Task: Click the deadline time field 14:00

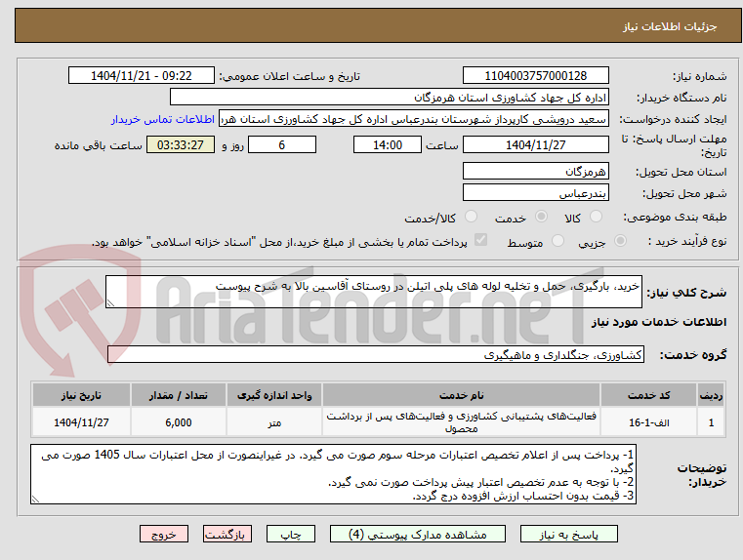Action: click(x=388, y=144)
